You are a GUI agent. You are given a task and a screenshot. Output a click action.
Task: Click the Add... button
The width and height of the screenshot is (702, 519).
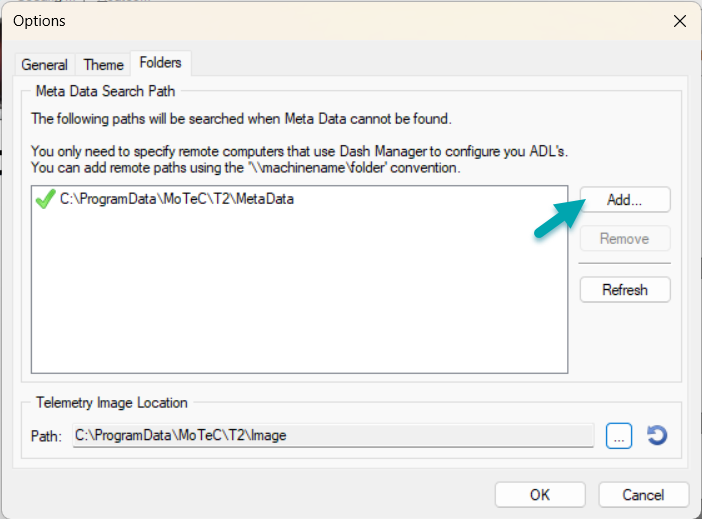[625, 200]
